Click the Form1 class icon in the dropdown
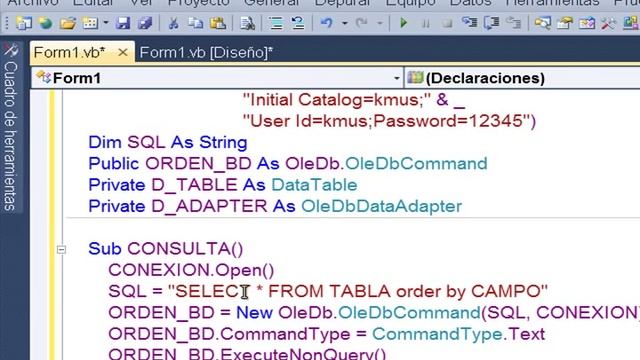This screenshot has width=640, height=360. coord(43,78)
